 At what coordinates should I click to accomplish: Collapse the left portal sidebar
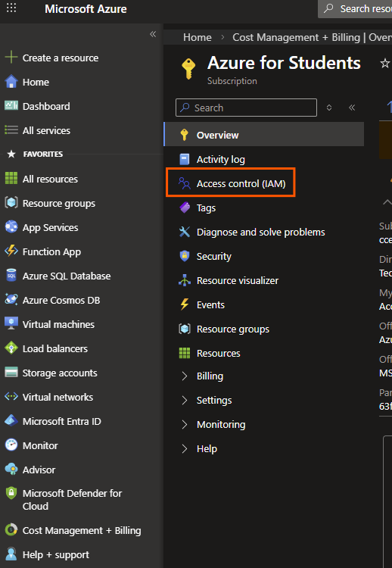pyautogui.click(x=153, y=34)
